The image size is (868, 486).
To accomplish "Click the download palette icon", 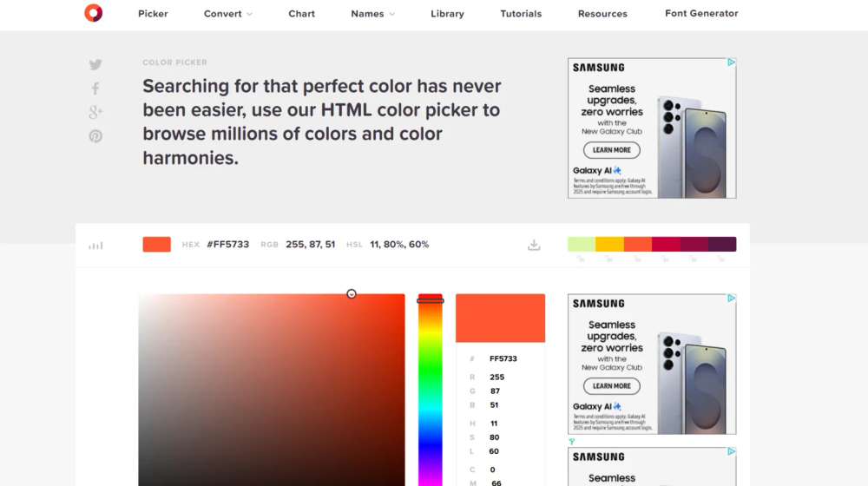I will (x=534, y=245).
